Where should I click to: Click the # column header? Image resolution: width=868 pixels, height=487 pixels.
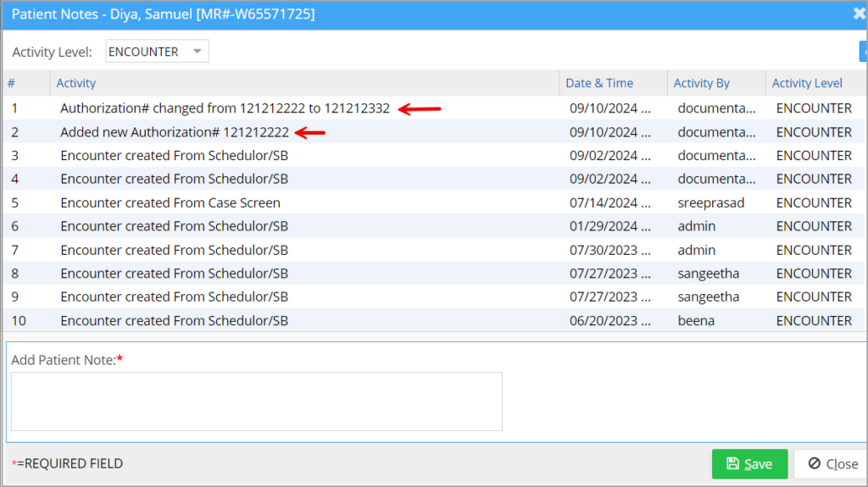coord(12,83)
